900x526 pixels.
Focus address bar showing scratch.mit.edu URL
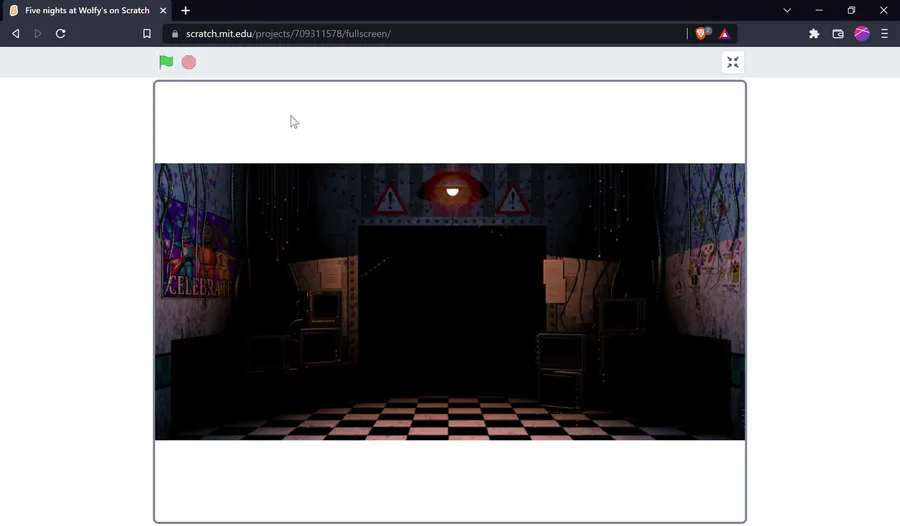pos(425,34)
